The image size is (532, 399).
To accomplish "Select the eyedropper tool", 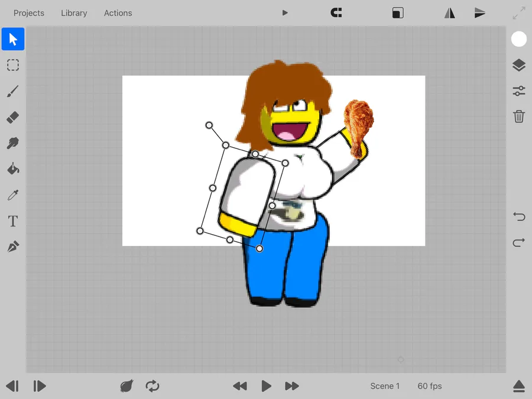I will coord(13,195).
